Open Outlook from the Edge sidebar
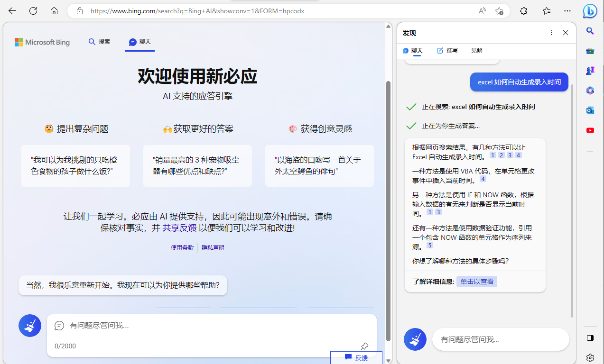Image resolution: width=604 pixels, height=364 pixels. coord(590,110)
